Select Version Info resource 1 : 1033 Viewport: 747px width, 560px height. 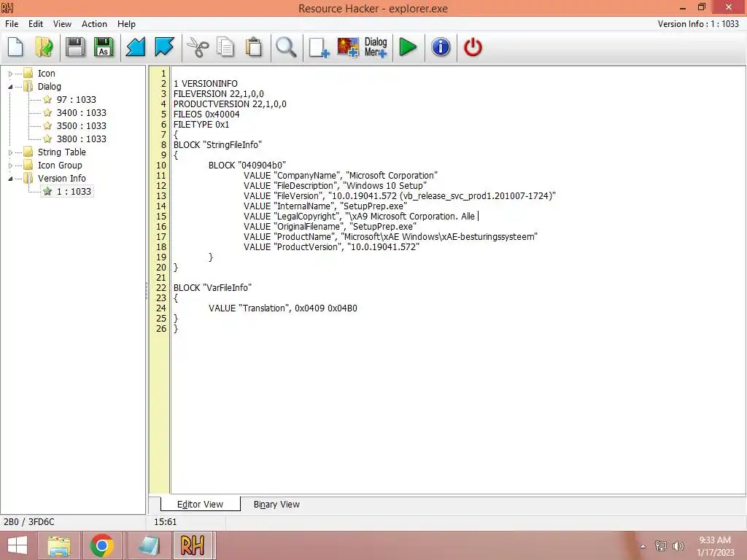click(x=74, y=192)
